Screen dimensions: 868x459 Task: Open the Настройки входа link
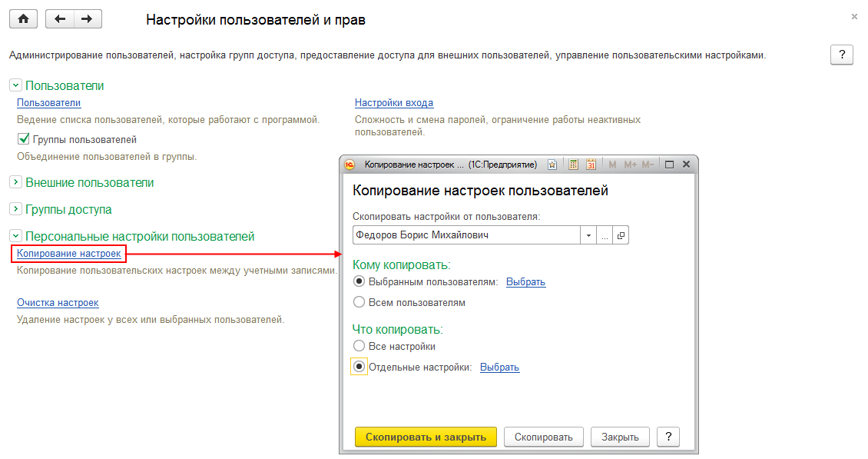pyautogui.click(x=393, y=102)
